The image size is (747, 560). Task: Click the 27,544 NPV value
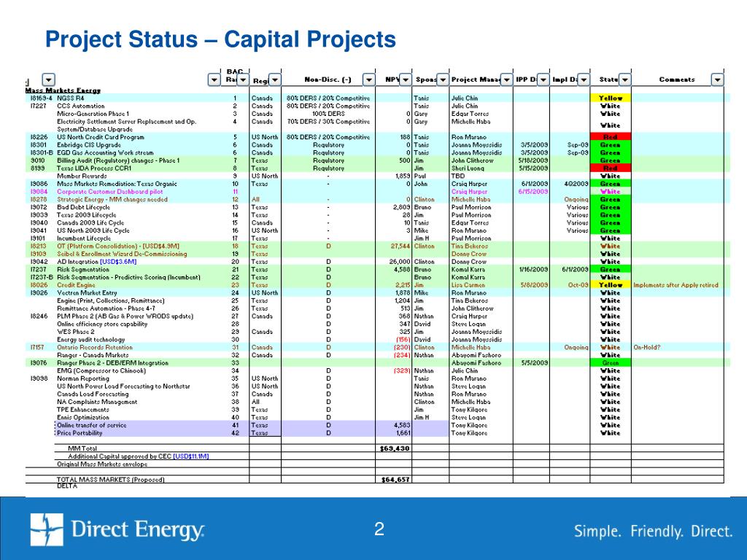[400, 246]
